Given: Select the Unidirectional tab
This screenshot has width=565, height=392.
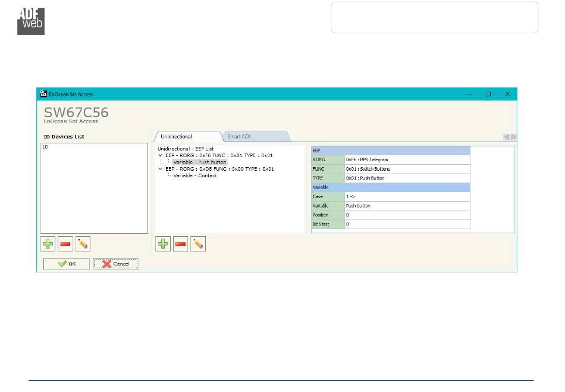Looking at the screenshot, I should (x=177, y=137).
